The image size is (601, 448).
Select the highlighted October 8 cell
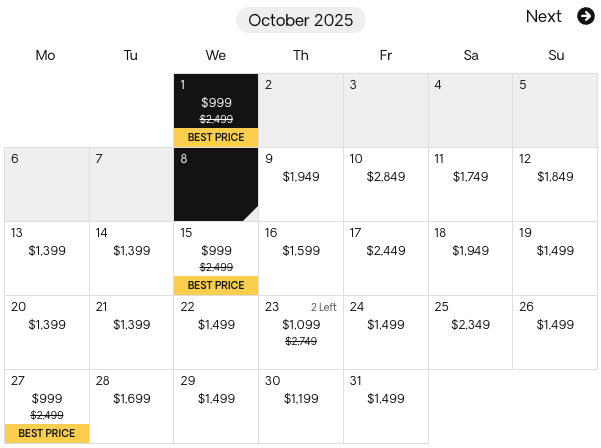(x=216, y=184)
